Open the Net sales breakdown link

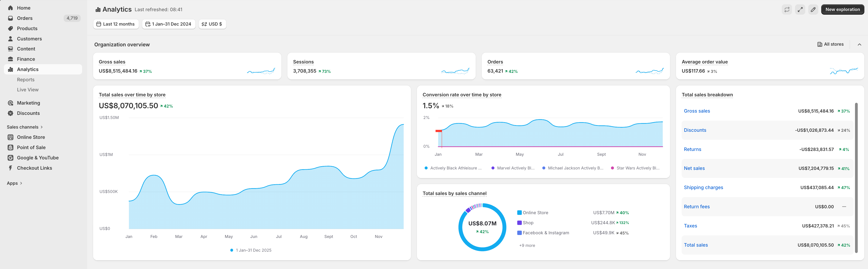pyautogui.click(x=694, y=169)
